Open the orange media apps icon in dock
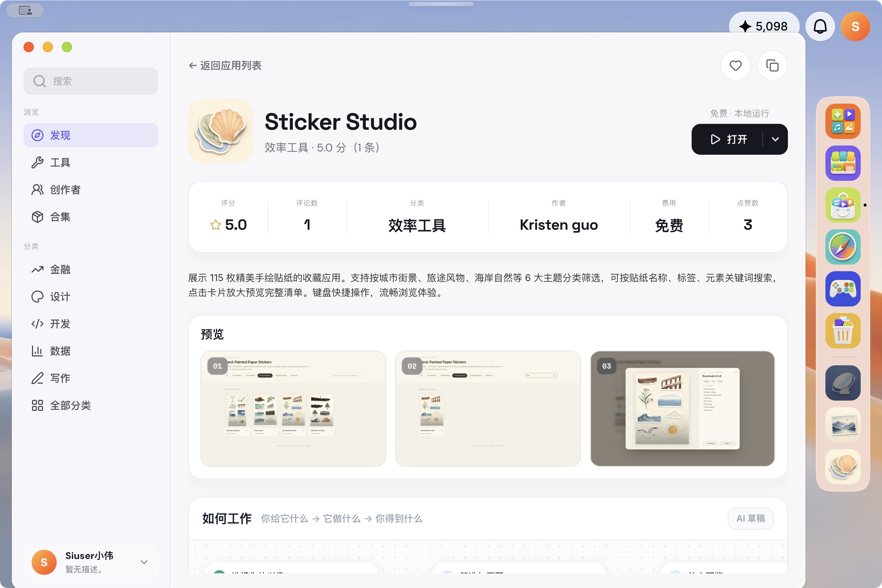 tap(843, 121)
